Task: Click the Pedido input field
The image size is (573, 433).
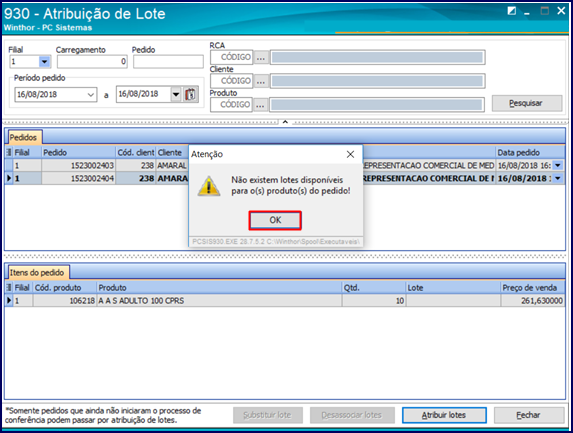Action: tap(168, 62)
